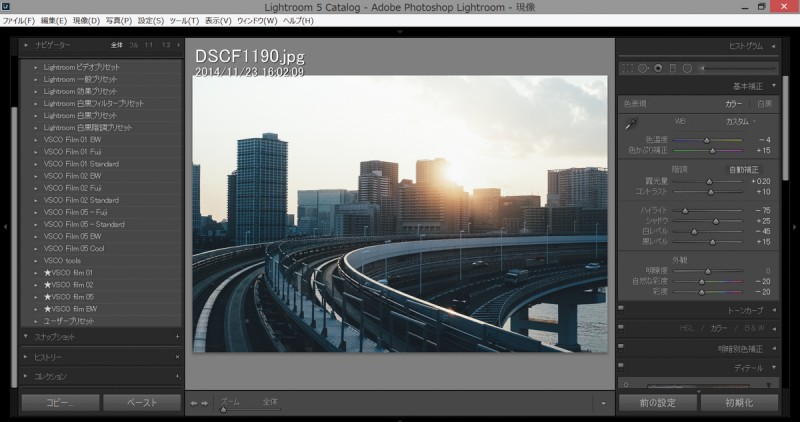The width and height of the screenshot is (800, 422).
Task: Click the Lightroom app icon in title bar
Action: 6,7
